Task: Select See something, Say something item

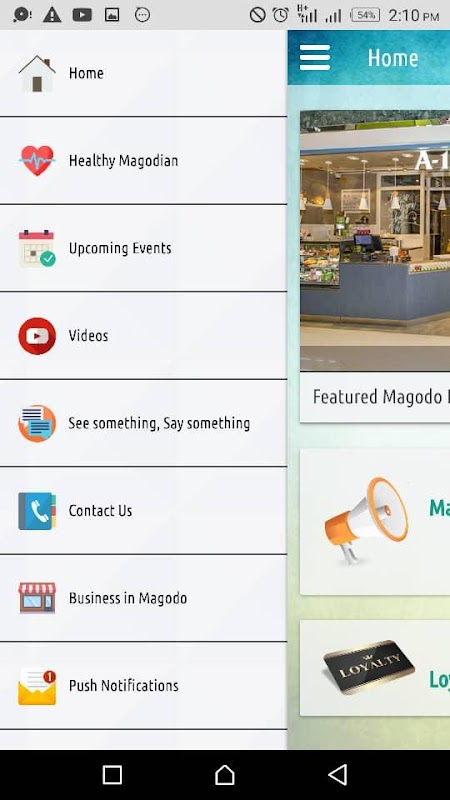Action: [143, 423]
